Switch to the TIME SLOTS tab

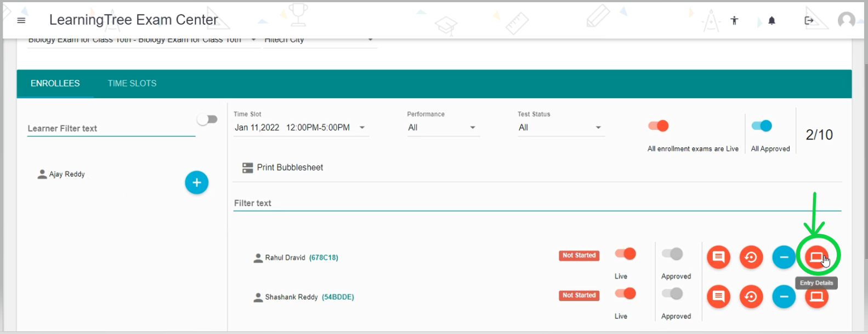132,83
